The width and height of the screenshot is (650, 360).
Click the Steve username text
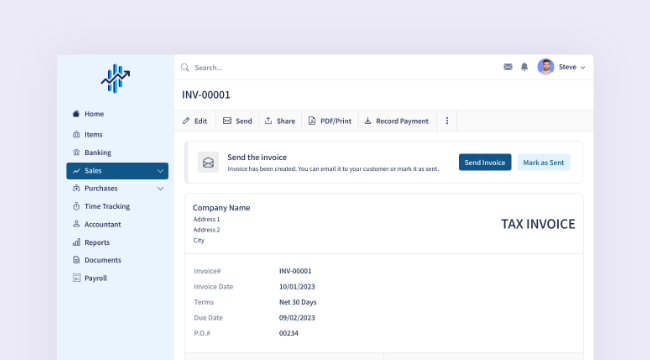pyautogui.click(x=567, y=67)
